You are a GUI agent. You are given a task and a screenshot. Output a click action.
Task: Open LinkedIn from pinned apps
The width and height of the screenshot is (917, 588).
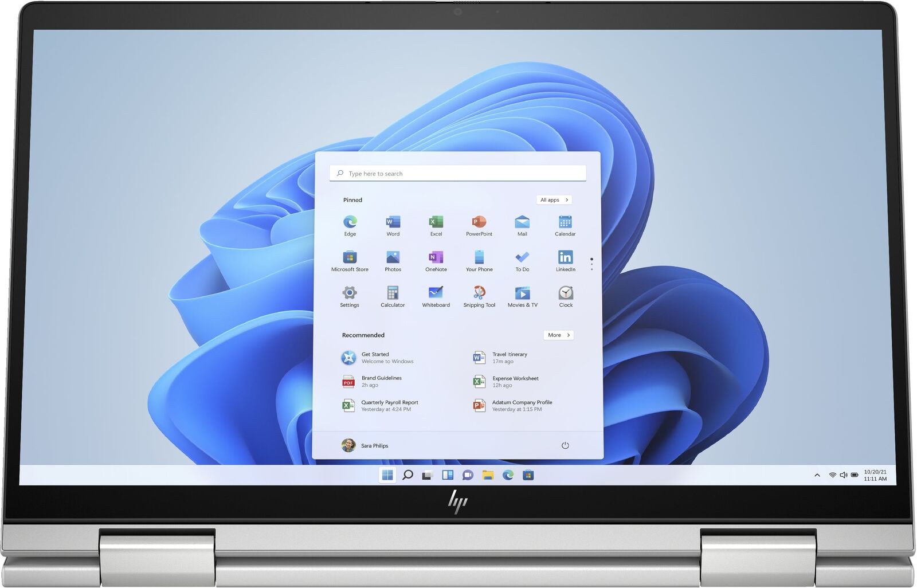tap(565, 261)
